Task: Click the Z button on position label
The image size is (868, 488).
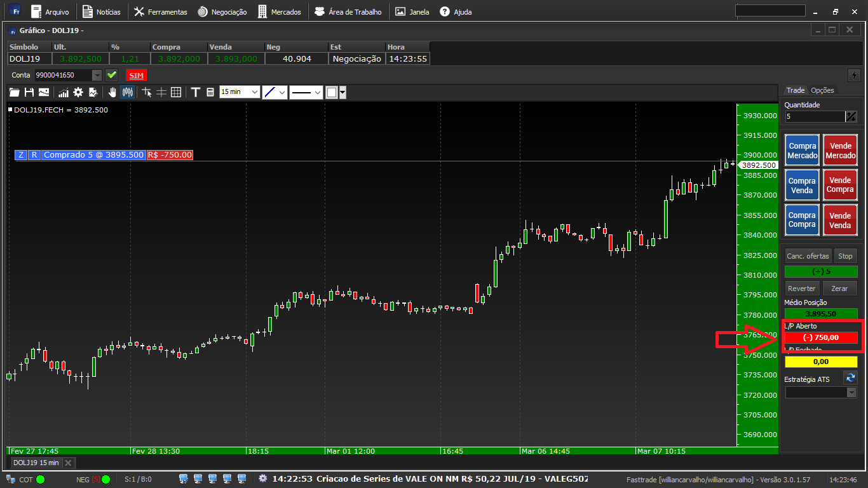Action: 21,155
